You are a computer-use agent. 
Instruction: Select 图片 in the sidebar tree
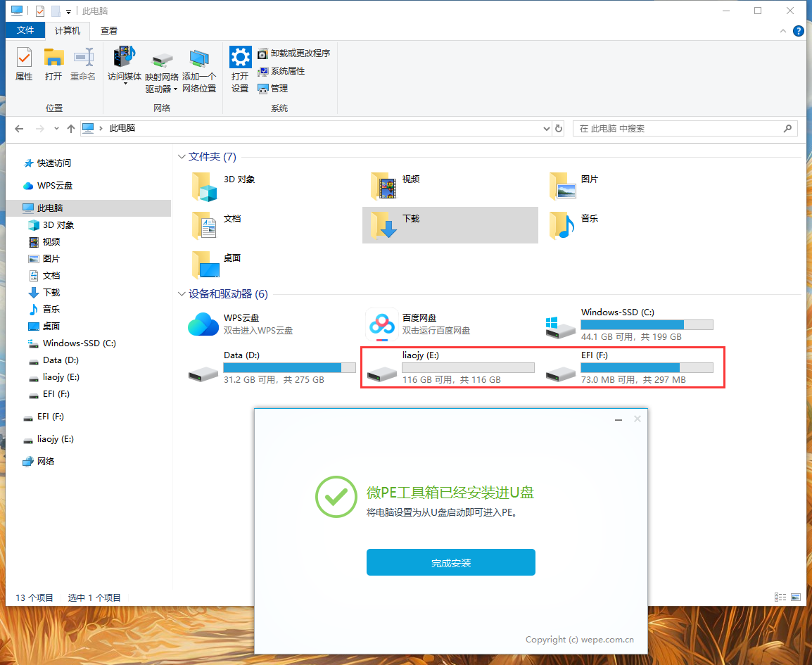(x=44, y=258)
